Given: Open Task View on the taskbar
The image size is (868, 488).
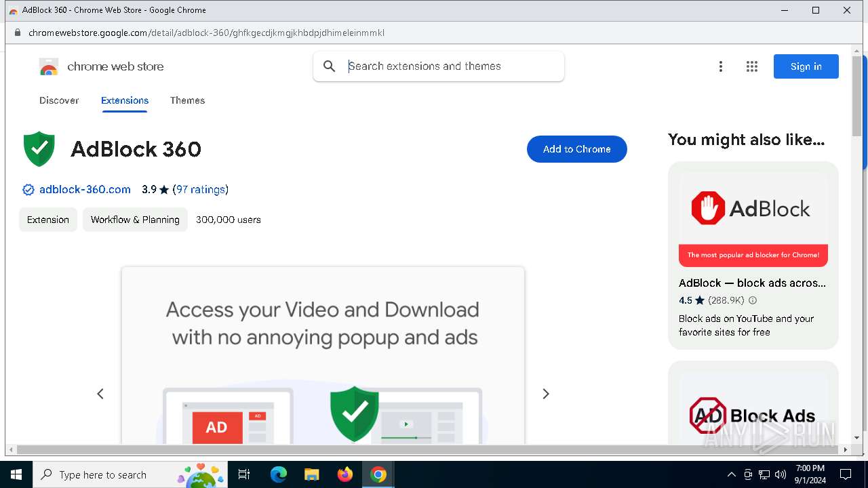Looking at the screenshot, I should tap(244, 474).
